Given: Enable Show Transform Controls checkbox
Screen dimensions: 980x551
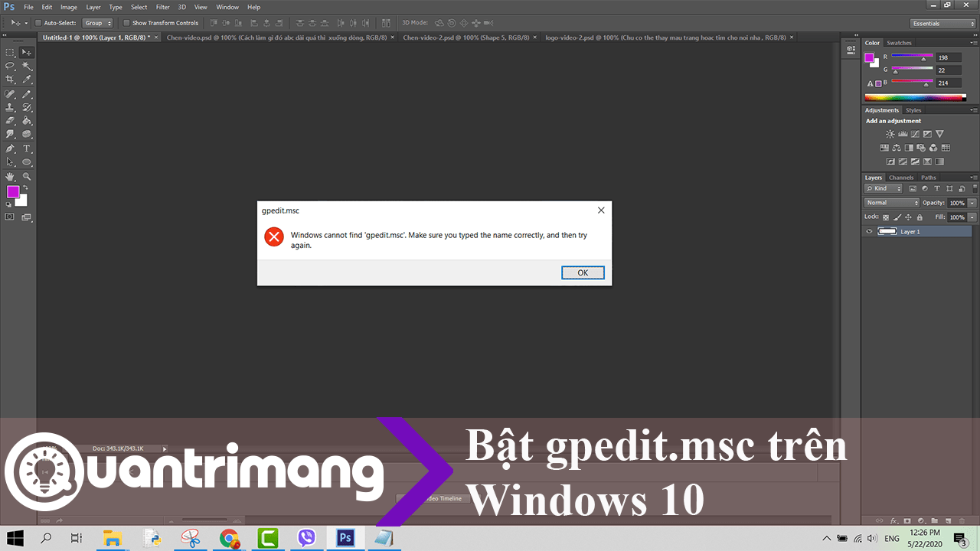Looking at the screenshot, I should click(126, 23).
